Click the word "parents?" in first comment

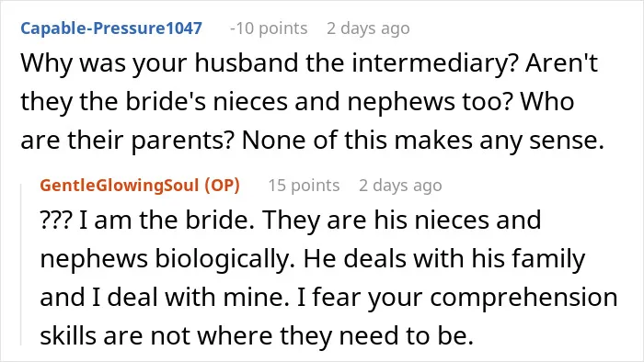182,141
